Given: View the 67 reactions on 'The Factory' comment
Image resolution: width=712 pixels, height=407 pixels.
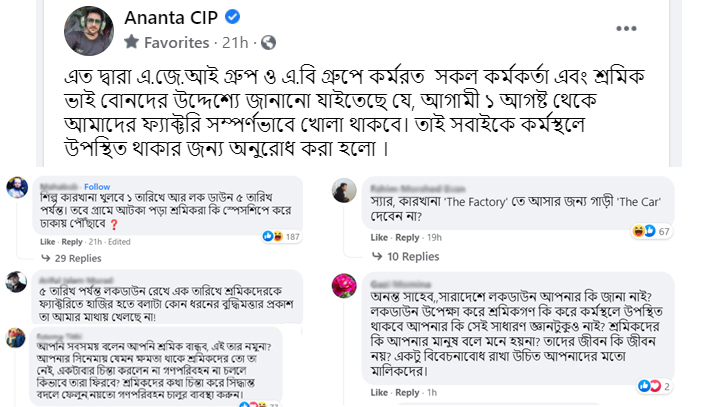Looking at the screenshot, I should (651, 231).
